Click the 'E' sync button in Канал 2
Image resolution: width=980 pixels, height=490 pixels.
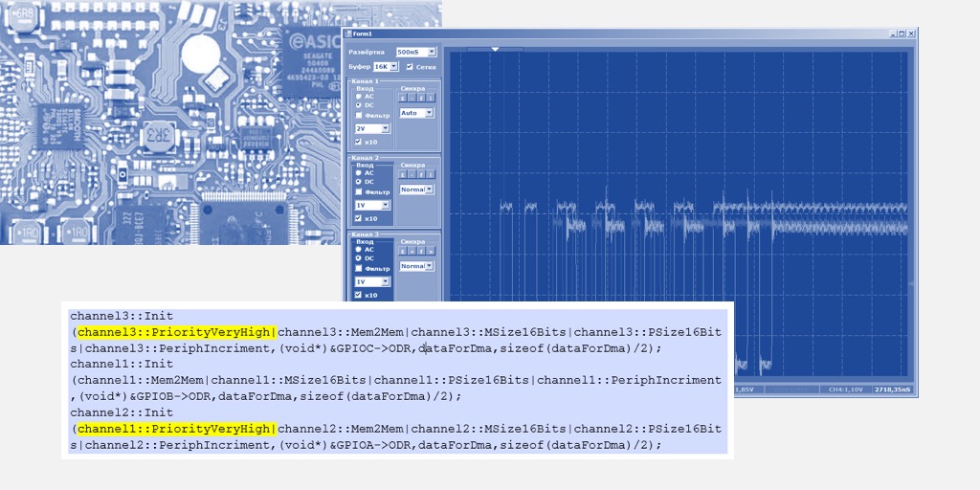point(403,174)
